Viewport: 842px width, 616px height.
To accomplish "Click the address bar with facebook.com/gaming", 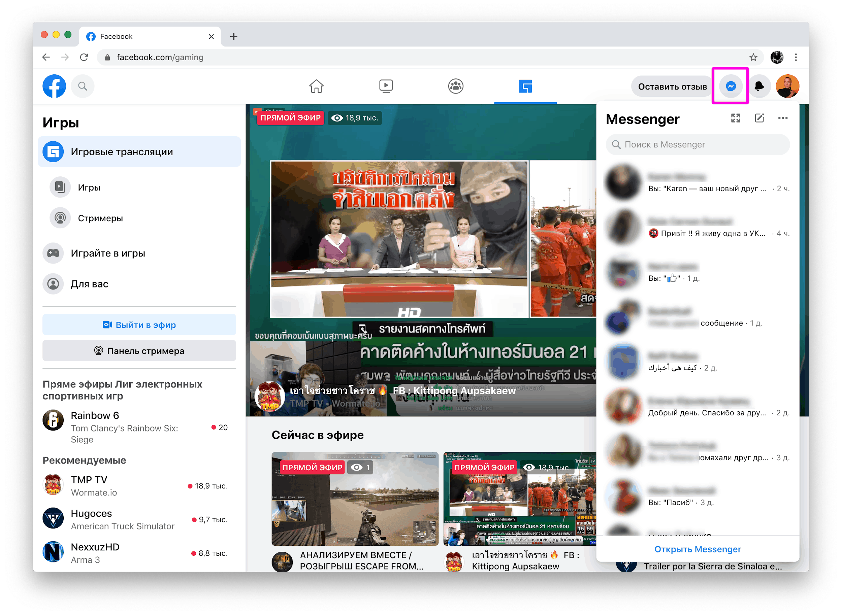I will coord(431,57).
